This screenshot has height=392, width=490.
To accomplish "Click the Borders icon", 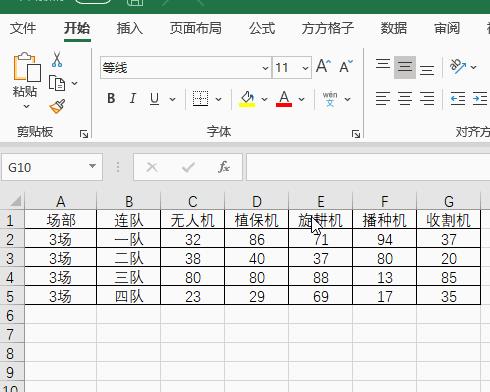I will coord(201,99).
